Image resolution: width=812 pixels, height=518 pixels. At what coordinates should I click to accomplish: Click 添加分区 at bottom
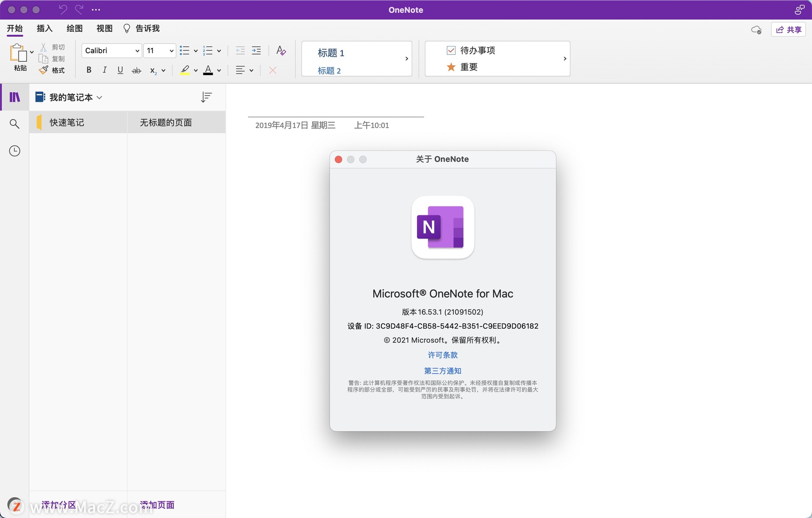click(59, 505)
